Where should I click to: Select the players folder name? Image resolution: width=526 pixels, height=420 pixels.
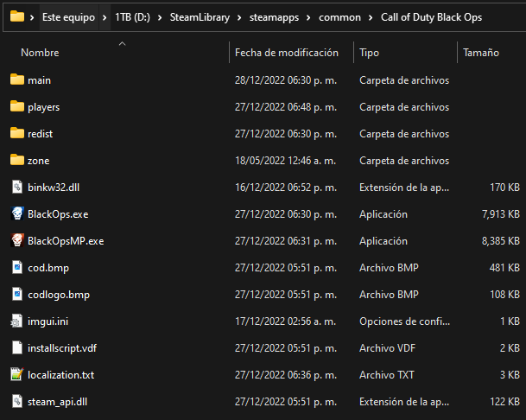[43, 107]
